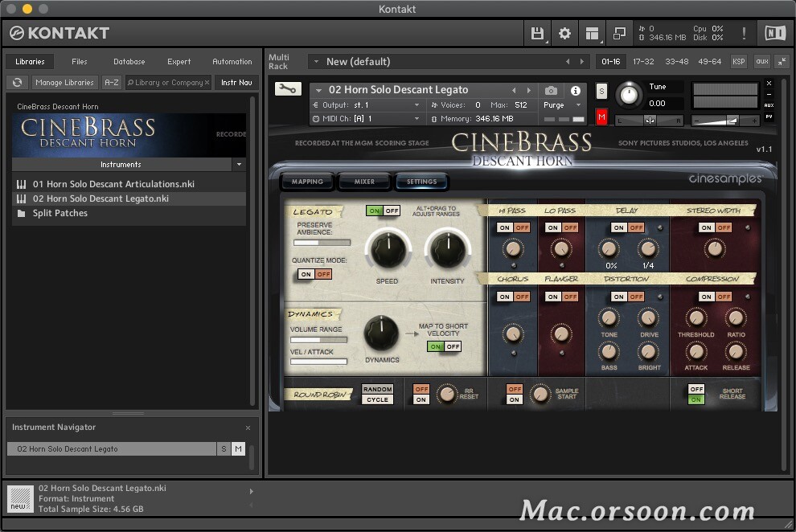Open instrument edit wrench icon

[288, 89]
